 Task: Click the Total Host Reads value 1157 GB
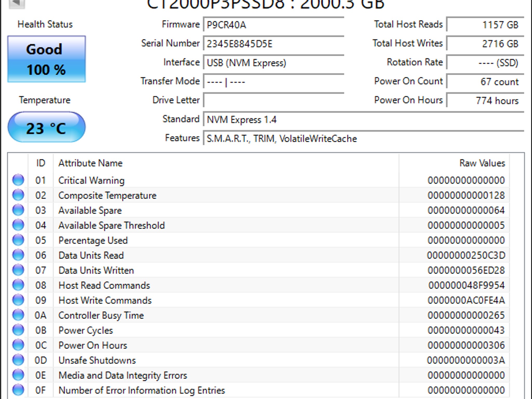tap(485, 24)
